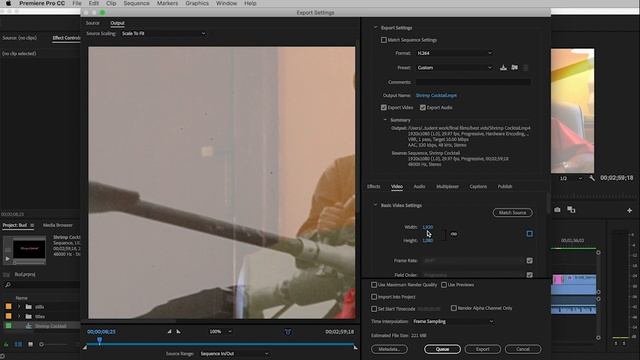
Task: Open the Program Monitor button editor plus icon
Action: [629, 210]
